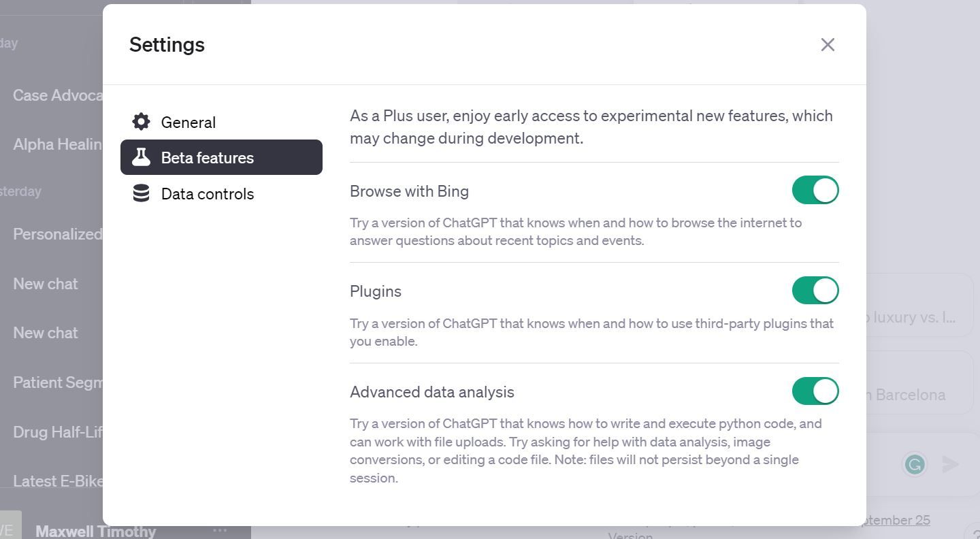Click the send message arrow icon
This screenshot has width=980, height=539.
click(951, 464)
